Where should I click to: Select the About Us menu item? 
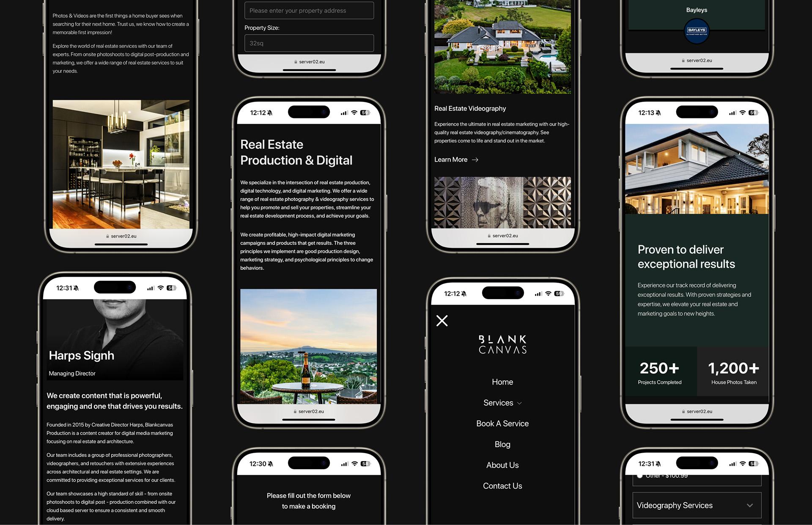click(502, 465)
